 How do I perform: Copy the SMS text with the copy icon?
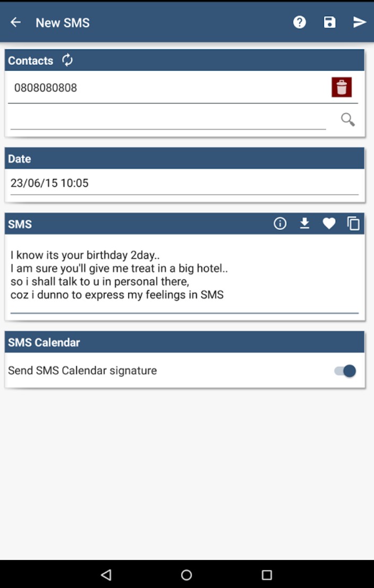point(353,224)
